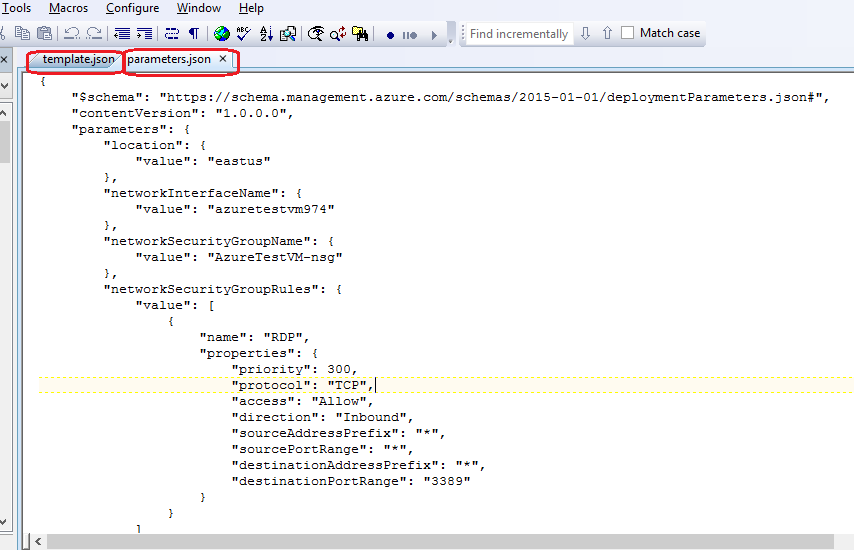Image resolution: width=854 pixels, height=550 pixels.
Task: Click the "contentVersion" line
Action: [x=182, y=113]
